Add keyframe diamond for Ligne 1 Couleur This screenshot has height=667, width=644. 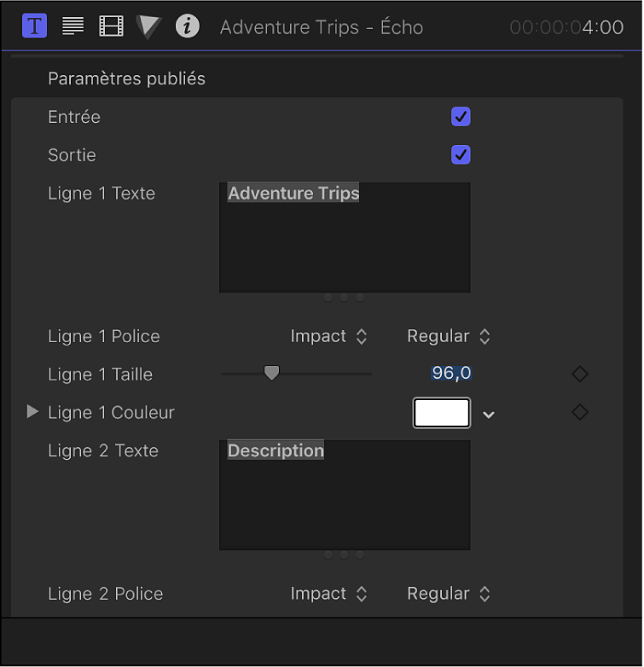pyautogui.click(x=580, y=412)
